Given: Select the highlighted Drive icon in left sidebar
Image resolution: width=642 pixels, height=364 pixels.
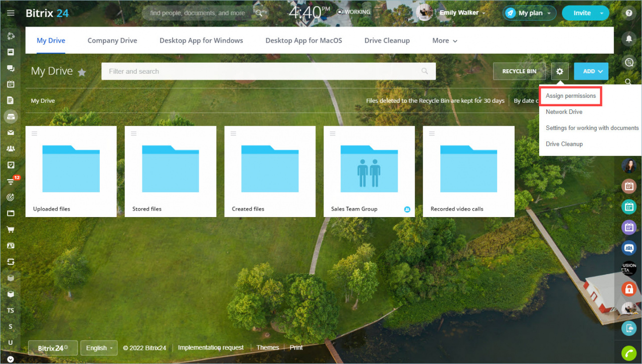Looking at the screenshot, I should [x=11, y=116].
